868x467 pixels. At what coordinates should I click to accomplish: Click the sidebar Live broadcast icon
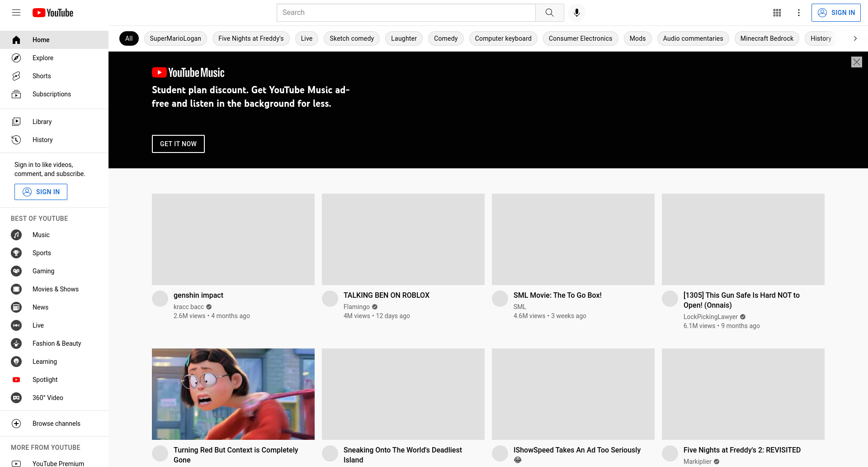[16, 325]
